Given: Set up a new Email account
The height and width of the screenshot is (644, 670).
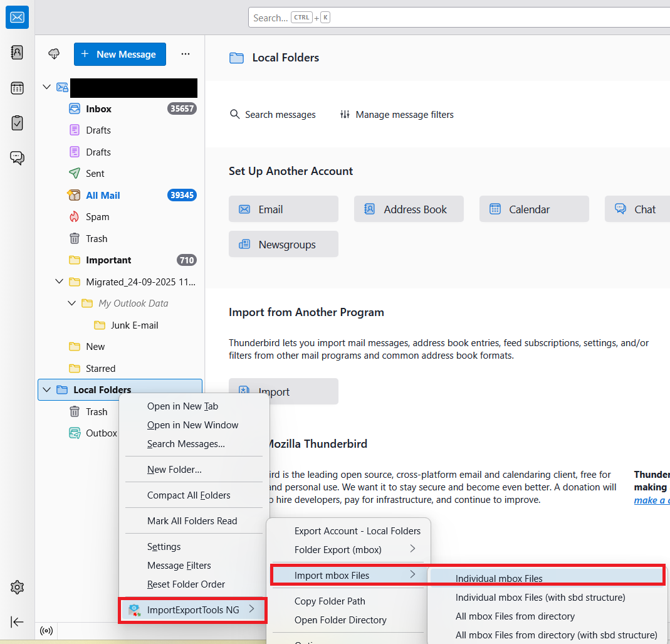Looking at the screenshot, I should 283,209.
